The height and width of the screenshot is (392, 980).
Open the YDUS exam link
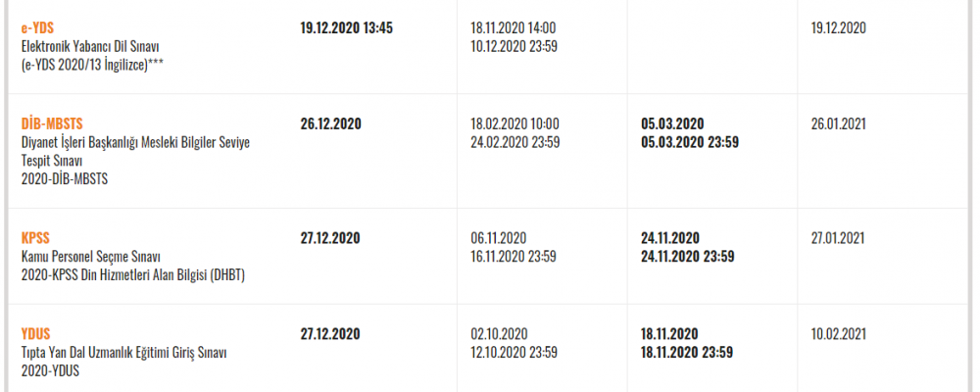click(36, 333)
